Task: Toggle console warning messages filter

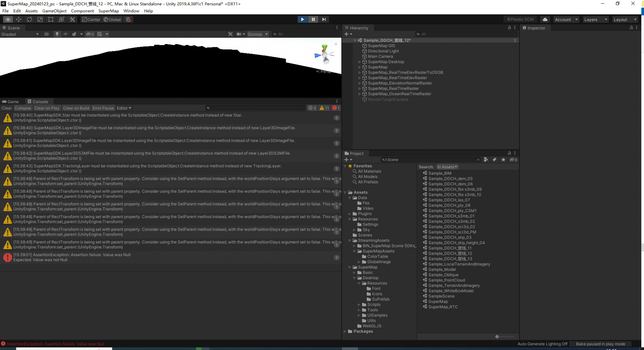Action: [x=324, y=108]
